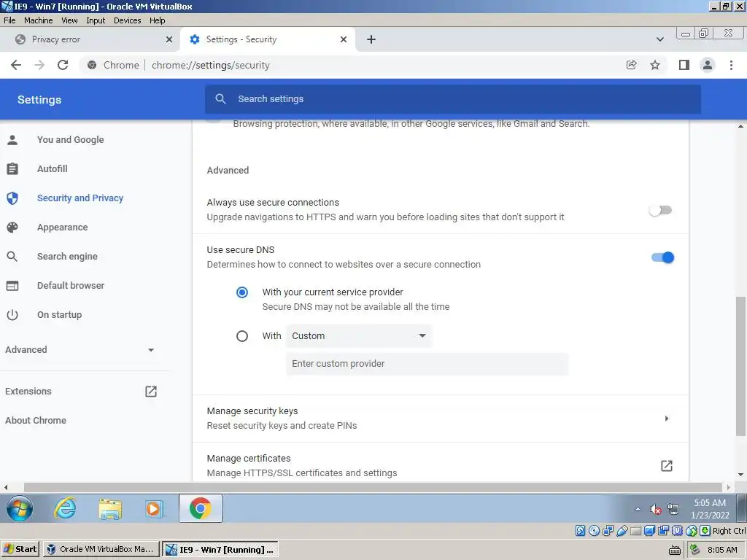Screen dimensions: 747x560
Task: Open About Chrome page
Action: pyautogui.click(x=36, y=421)
